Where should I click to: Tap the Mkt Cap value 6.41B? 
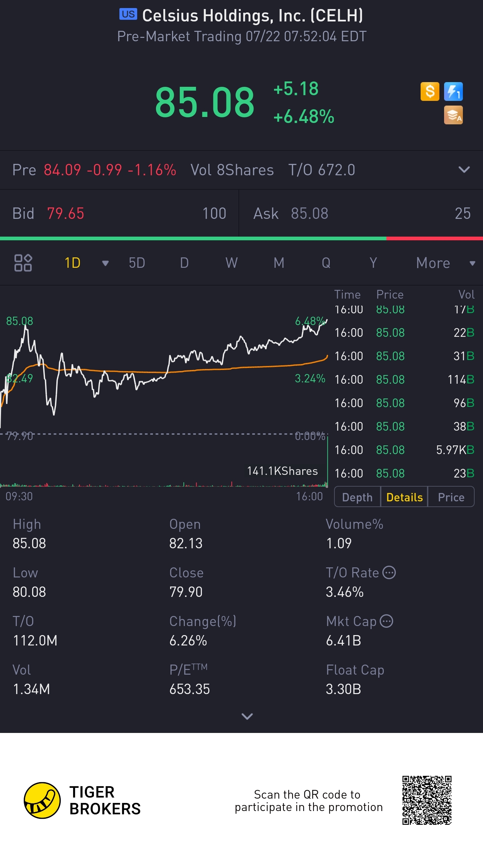[x=343, y=640]
